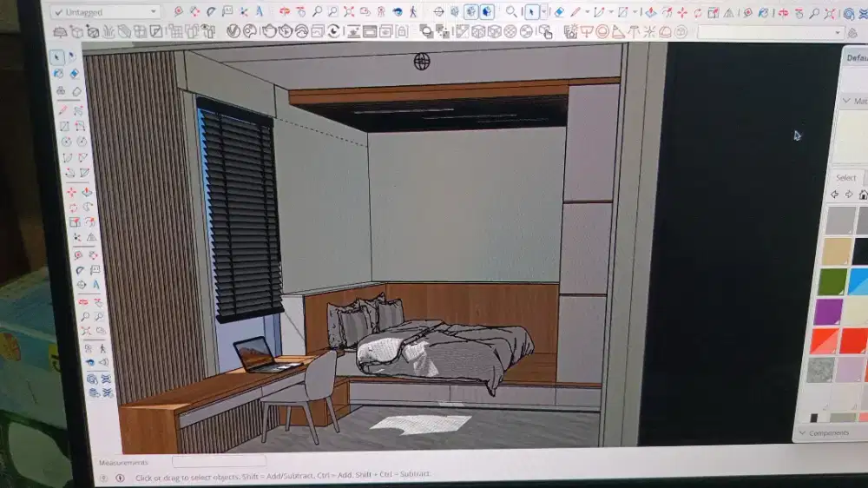868x488 pixels.
Task: Pick the green material swatch
Action: 832,280
